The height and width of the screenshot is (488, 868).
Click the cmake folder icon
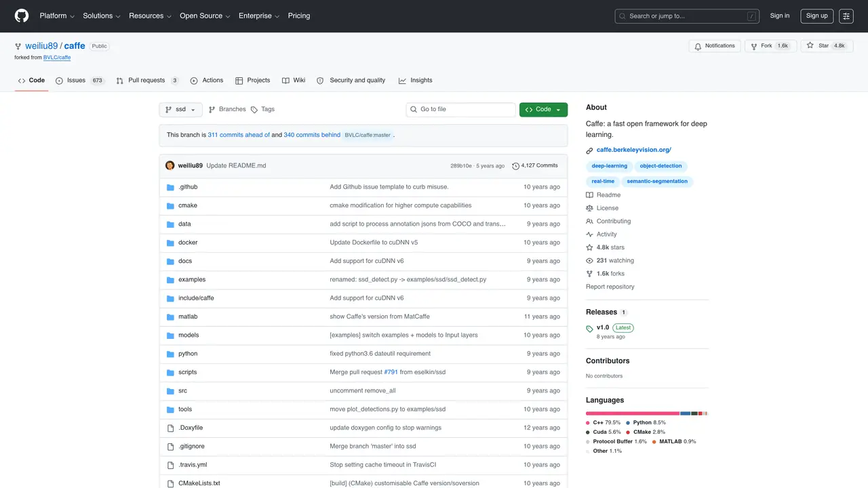(x=171, y=205)
